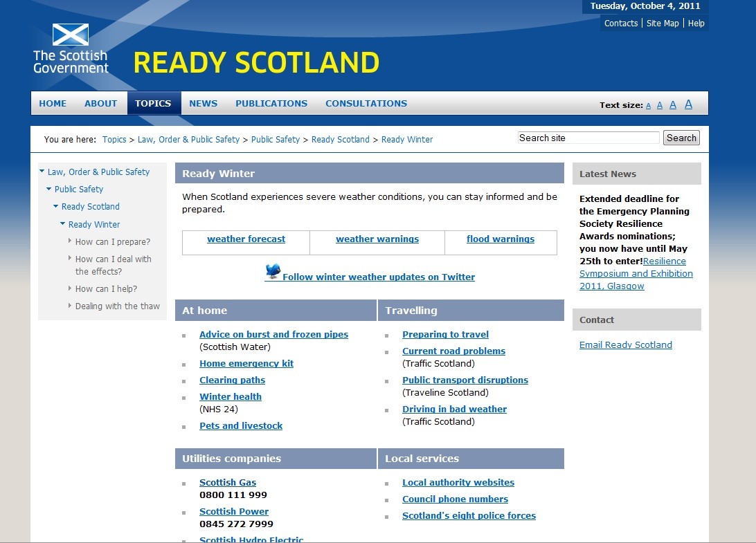Collapse the Public Safety sidebar branch

(x=48, y=189)
